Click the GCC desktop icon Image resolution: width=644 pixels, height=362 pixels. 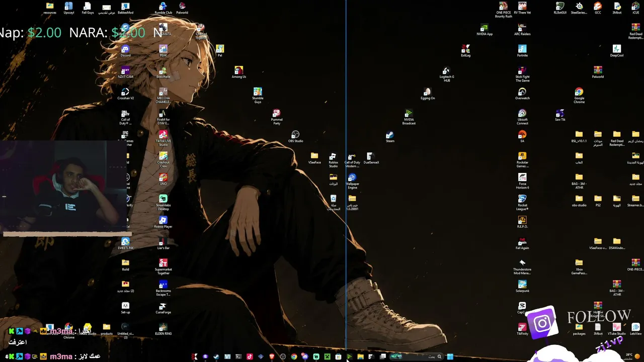coord(598,8)
